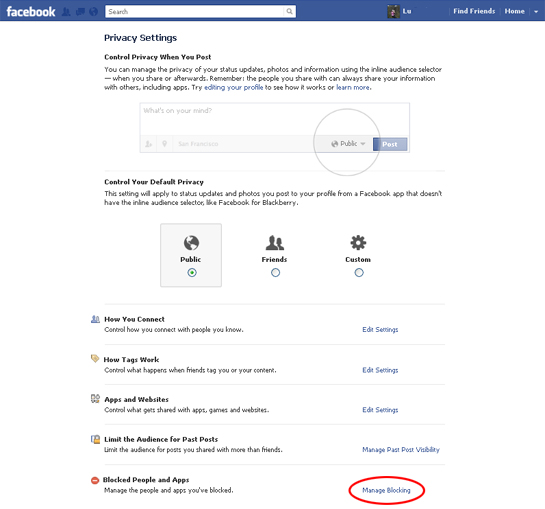
Task: Open the Public audience selector dropdown
Action: 348,144
